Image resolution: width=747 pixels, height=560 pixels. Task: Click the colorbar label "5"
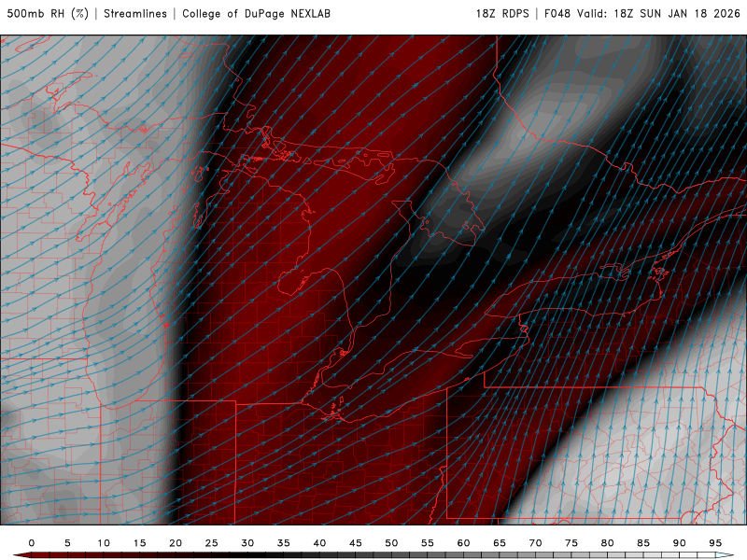pyautogui.click(x=67, y=543)
